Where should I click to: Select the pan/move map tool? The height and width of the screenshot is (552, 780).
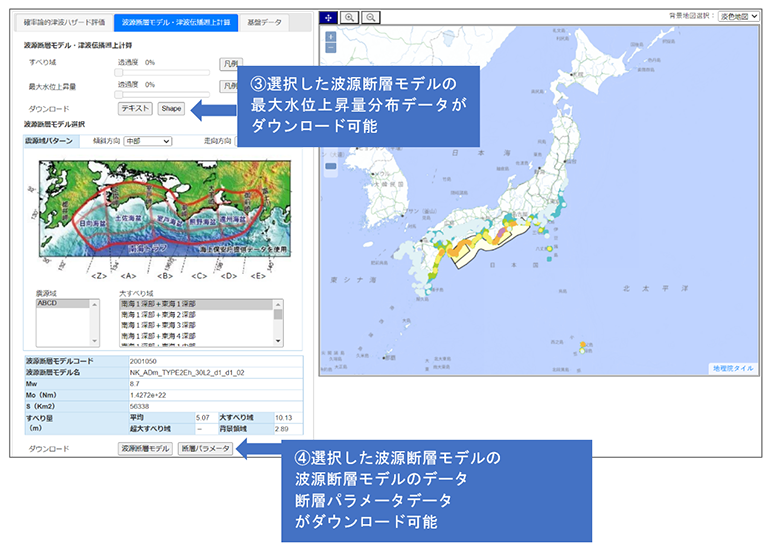coord(329,18)
